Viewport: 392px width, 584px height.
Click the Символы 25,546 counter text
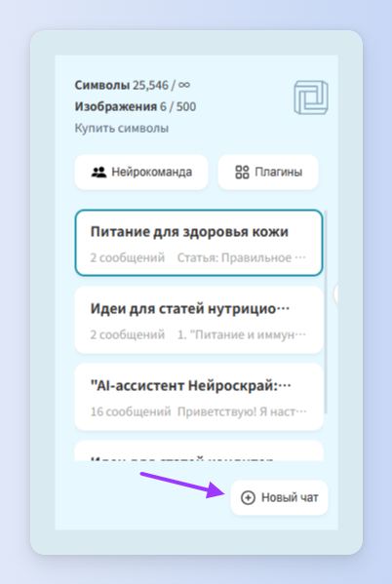pos(133,85)
